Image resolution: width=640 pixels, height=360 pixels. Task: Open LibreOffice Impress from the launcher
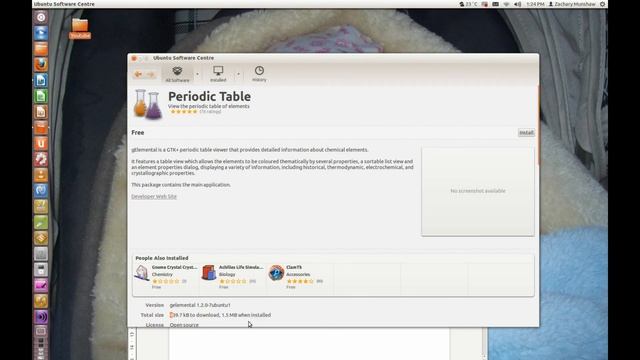(x=41, y=112)
